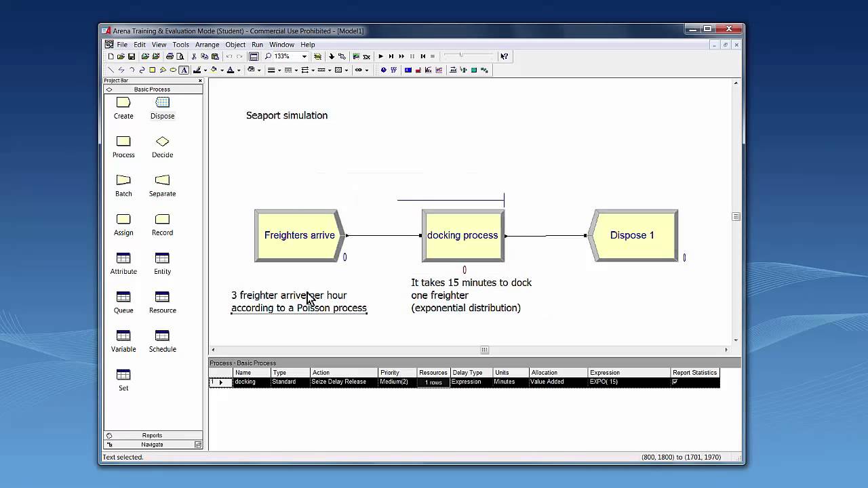The height and width of the screenshot is (488, 868).
Task: Select the Create module in the Project Bar
Action: (x=123, y=108)
